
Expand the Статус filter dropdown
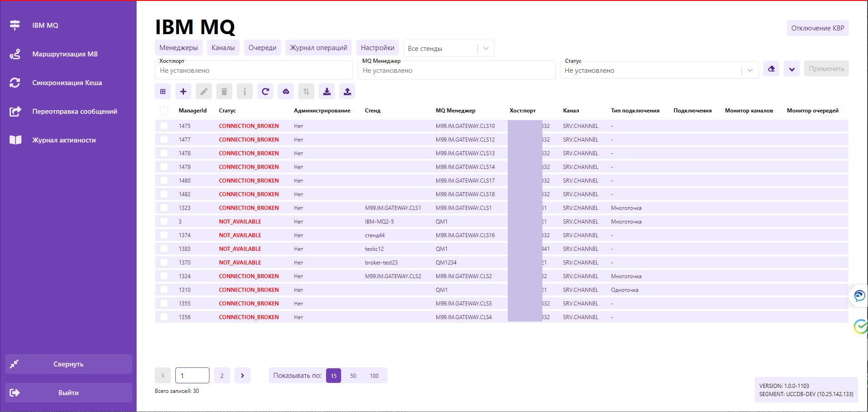750,71
